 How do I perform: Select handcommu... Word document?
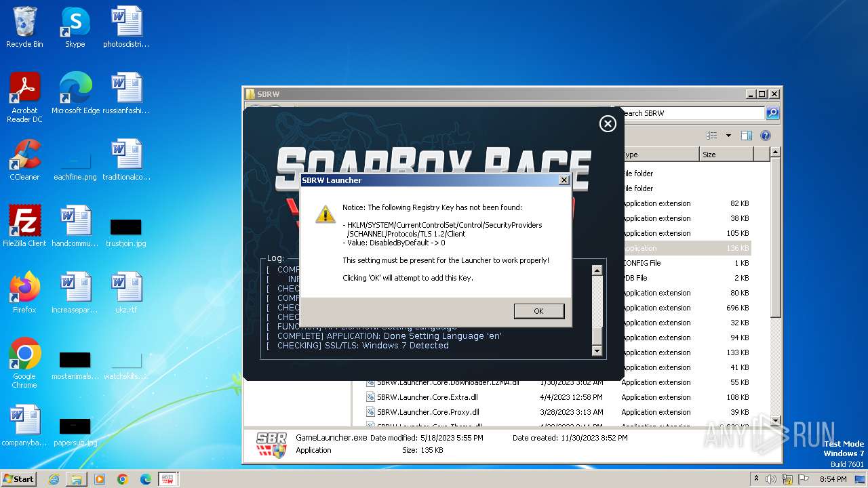point(75,226)
